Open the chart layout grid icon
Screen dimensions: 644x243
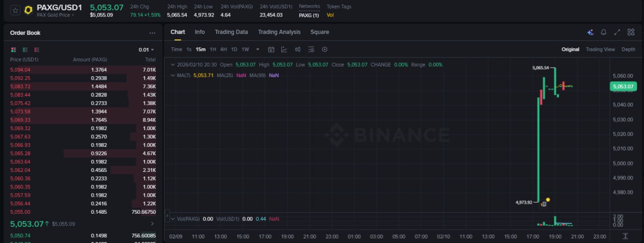click(x=631, y=32)
